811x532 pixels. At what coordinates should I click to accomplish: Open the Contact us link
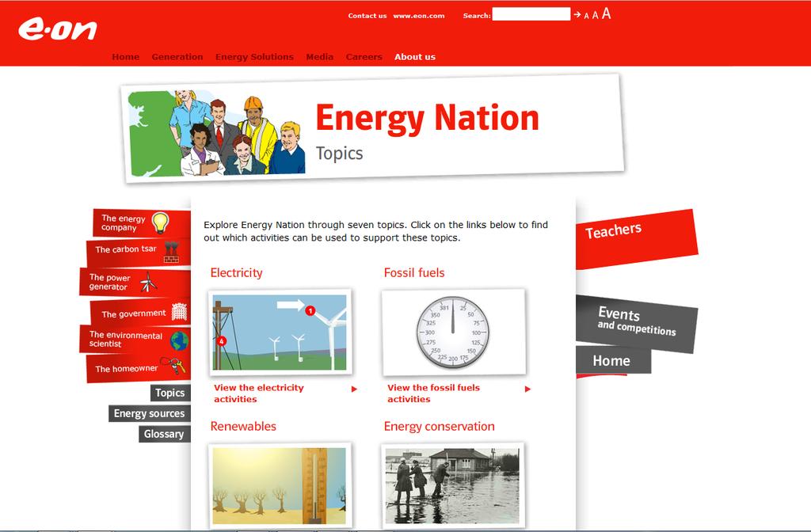tap(367, 16)
